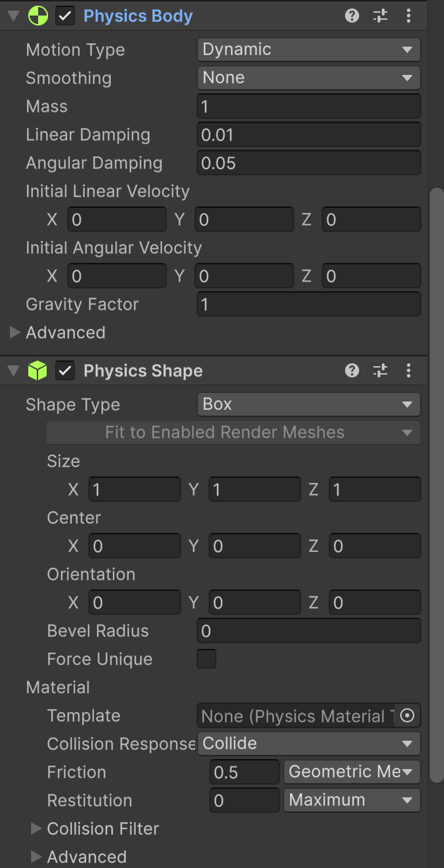Open Physics Shape preset settings icon
Image resolution: width=444 pixels, height=868 pixels.
coord(380,370)
